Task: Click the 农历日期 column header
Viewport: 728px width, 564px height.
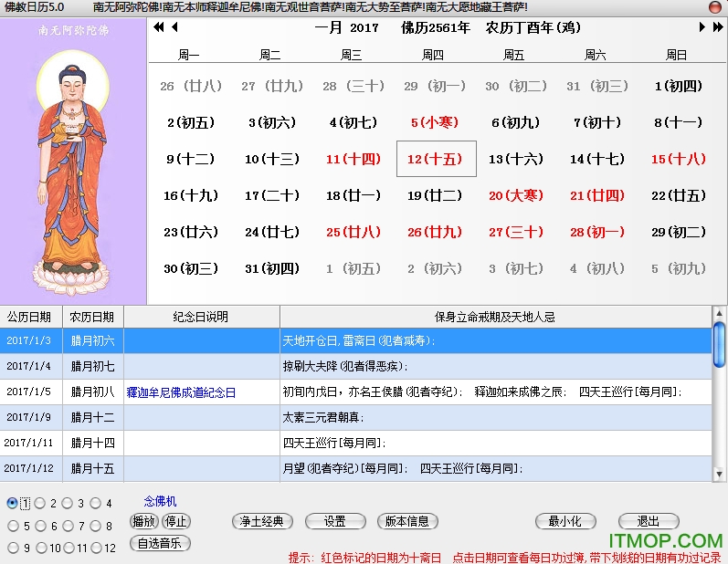Action: point(93,317)
